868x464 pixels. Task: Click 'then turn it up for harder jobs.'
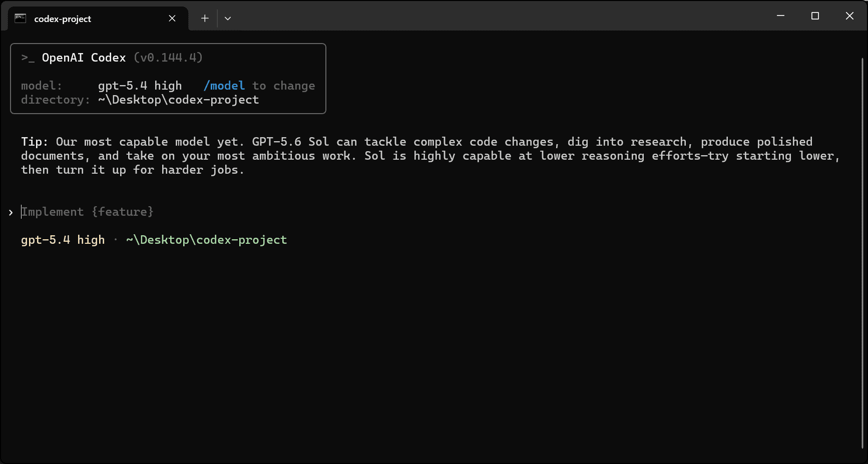pos(133,170)
